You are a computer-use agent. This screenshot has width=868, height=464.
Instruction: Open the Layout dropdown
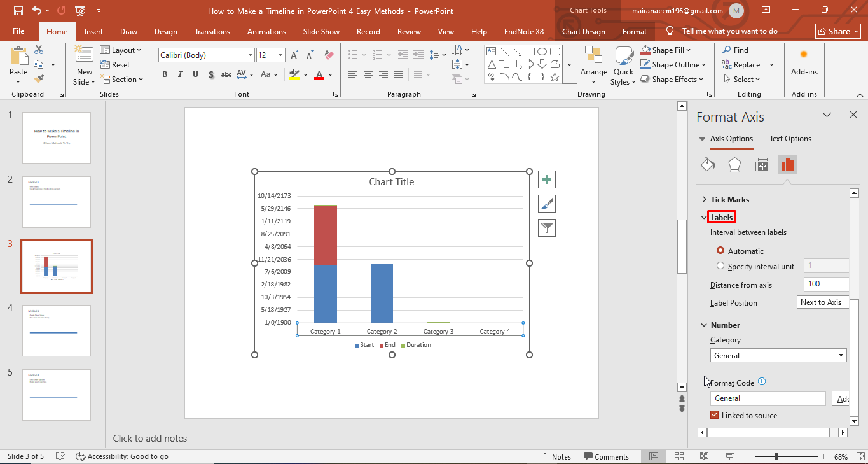point(121,50)
